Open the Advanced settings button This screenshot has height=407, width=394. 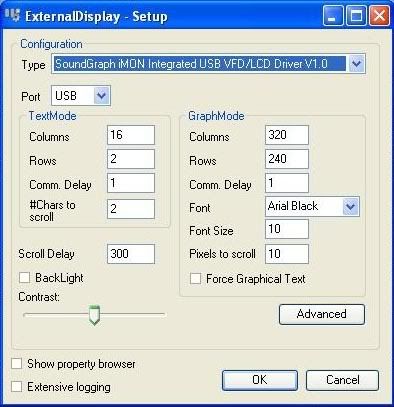pos(322,314)
